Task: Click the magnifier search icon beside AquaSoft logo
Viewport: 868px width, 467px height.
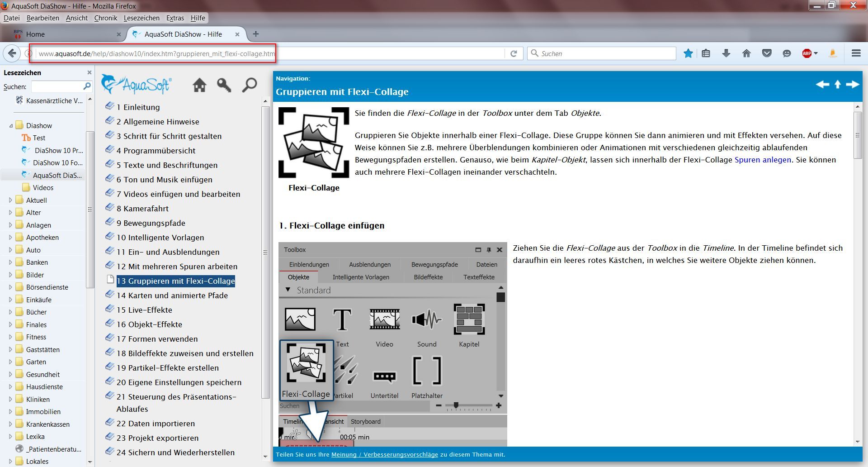Action: (x=249, y=85)
